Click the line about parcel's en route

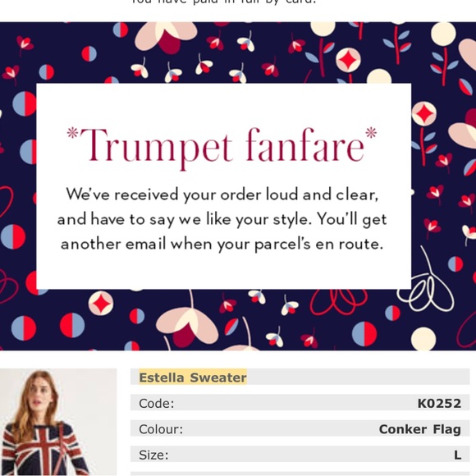[222, 244]
